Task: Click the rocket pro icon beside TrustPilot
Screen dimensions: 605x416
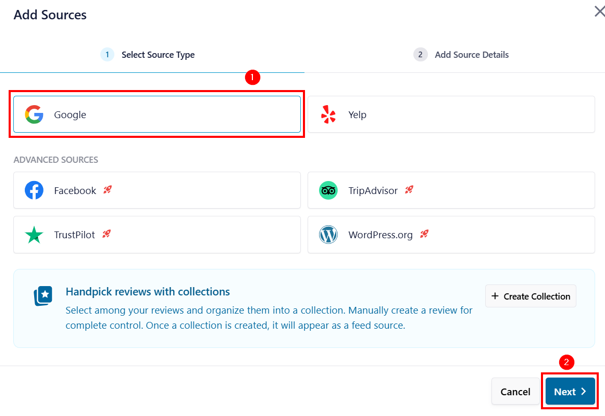Action: pyautogui.click(x=106, y=234)
